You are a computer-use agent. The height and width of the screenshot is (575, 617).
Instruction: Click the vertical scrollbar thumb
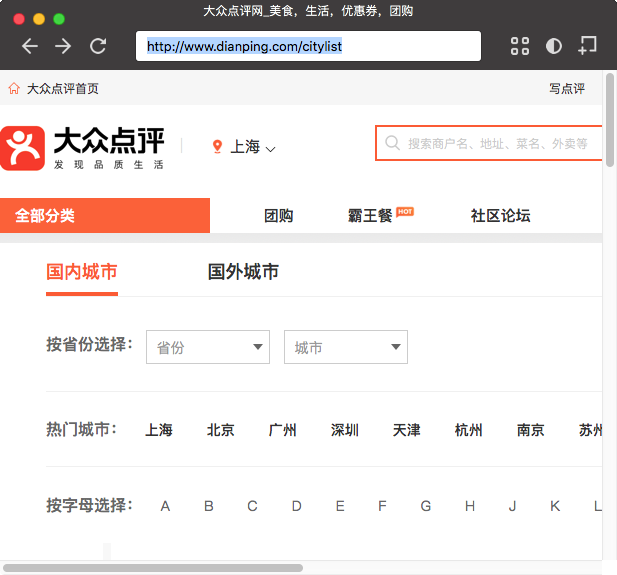[610, 120]
